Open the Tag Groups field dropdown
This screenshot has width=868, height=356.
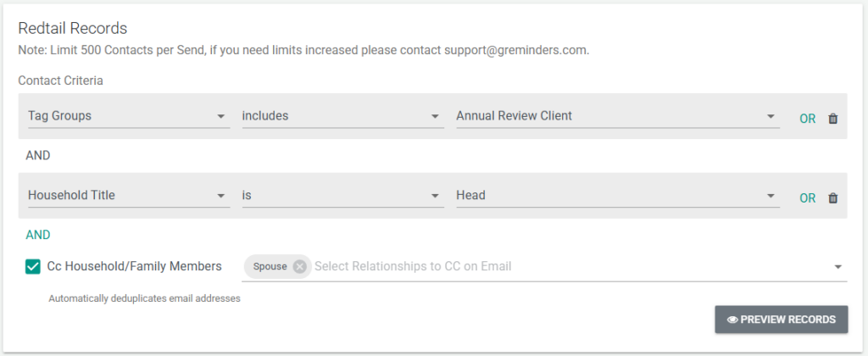127,116
